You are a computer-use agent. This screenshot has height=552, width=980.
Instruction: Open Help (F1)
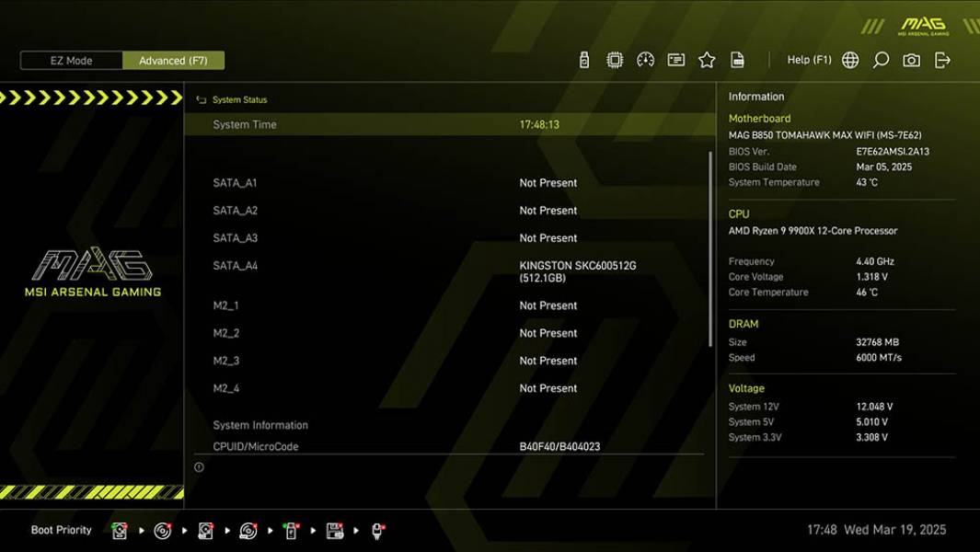tap(809, 60)
